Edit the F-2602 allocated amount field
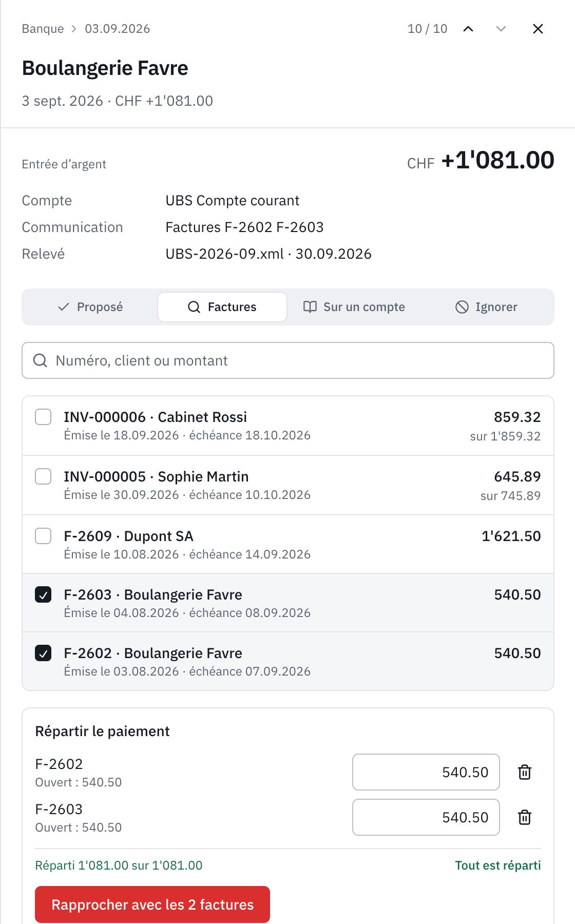The image size is (575, 924). pos(426,772)
